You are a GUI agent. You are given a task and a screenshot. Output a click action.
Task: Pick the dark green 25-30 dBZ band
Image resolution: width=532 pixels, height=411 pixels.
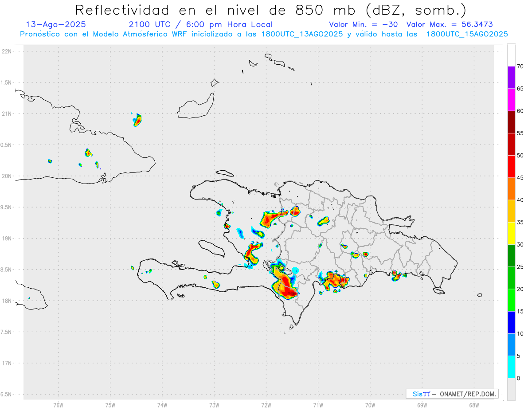[x=511, y=256]
